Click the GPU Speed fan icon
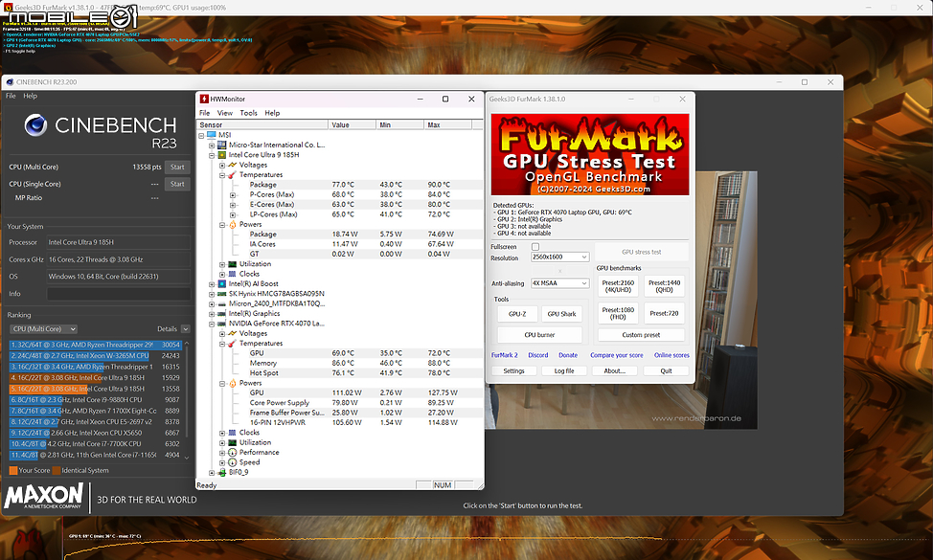 (x=233, y=462)
